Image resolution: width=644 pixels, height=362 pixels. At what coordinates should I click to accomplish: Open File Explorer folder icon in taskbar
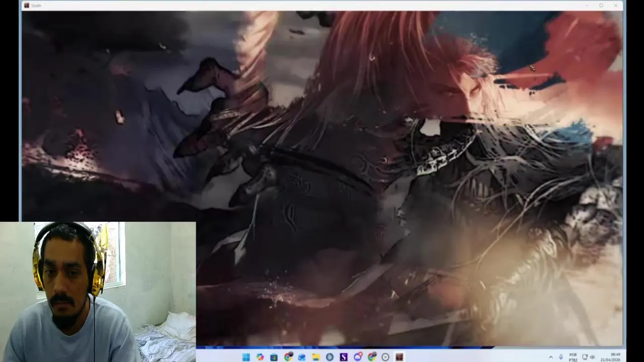[x=315, y=357]
